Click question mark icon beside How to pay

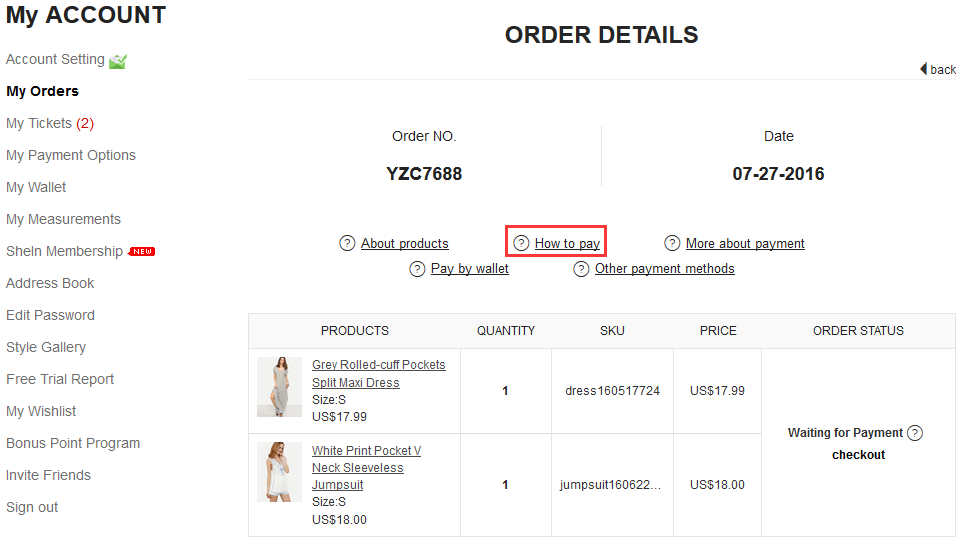pyautogui.click(x=521, y=243)
